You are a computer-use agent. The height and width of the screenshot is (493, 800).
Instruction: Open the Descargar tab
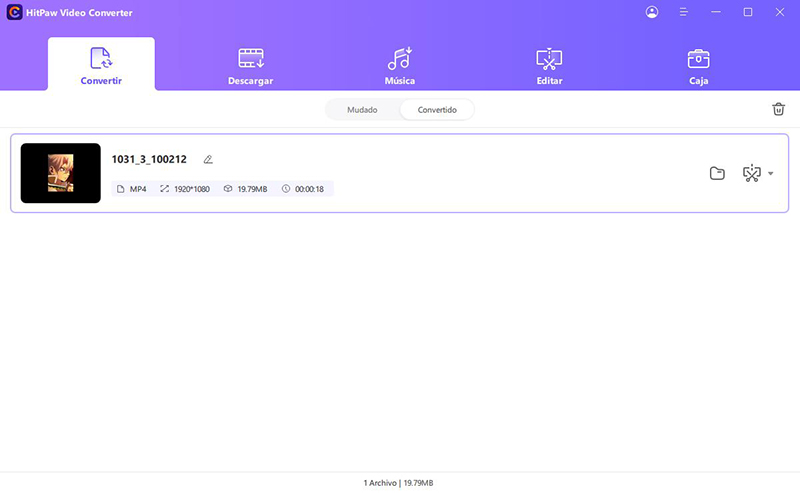point(250,65)
